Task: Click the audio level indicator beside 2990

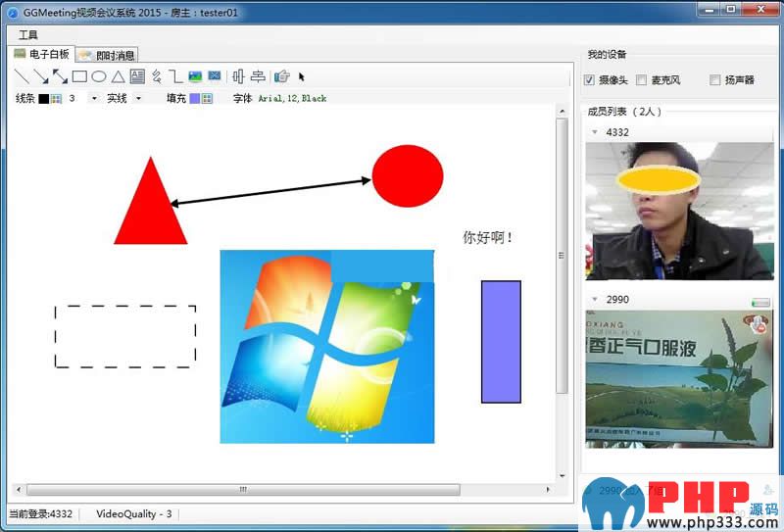Action: (760, 303)
